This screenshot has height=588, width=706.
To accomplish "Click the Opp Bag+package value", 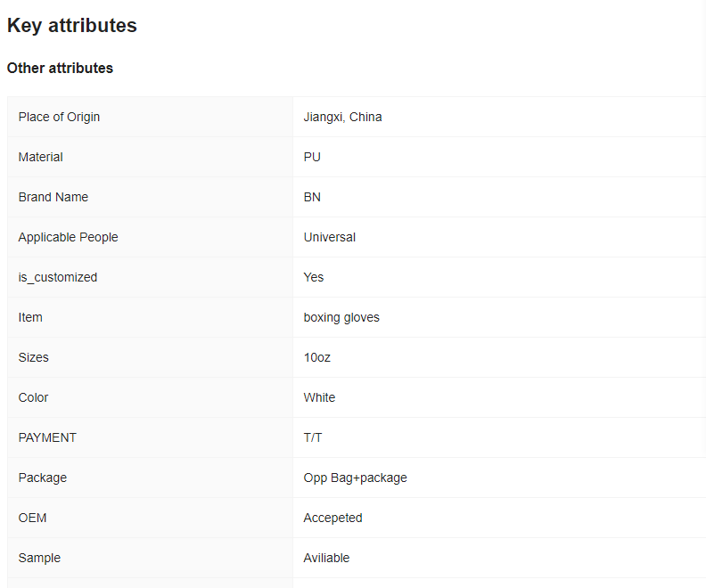I will 355,478.
